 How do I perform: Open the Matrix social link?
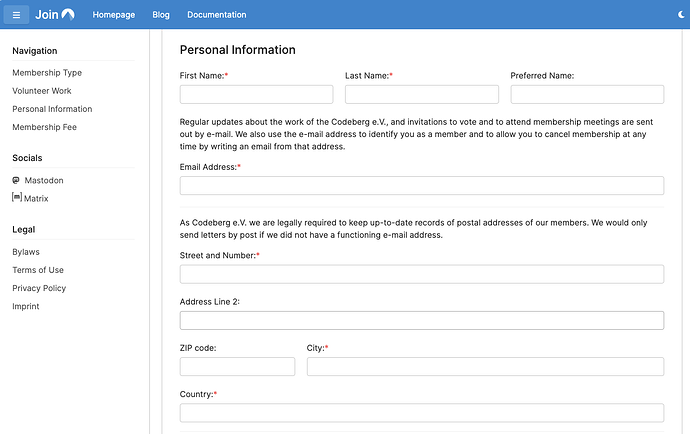35,199
